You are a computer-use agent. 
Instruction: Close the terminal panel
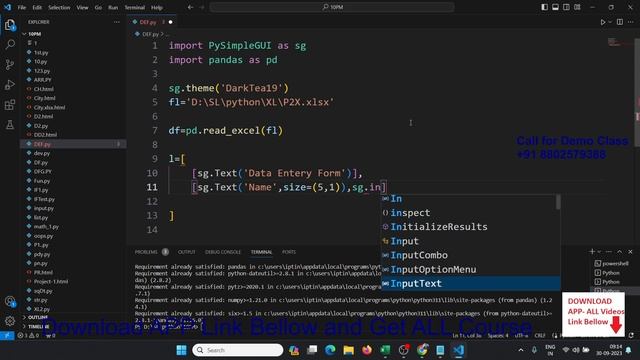coord(631,251)
